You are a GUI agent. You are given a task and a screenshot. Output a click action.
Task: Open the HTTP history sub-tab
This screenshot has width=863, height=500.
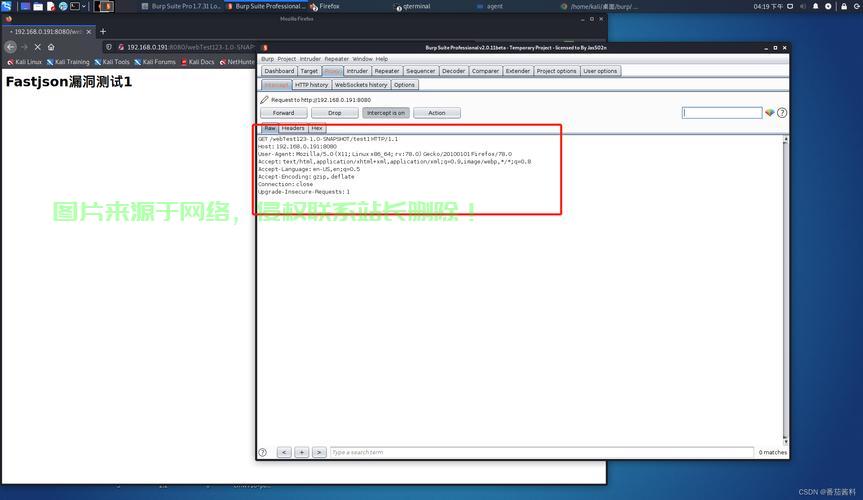(311, 85)
